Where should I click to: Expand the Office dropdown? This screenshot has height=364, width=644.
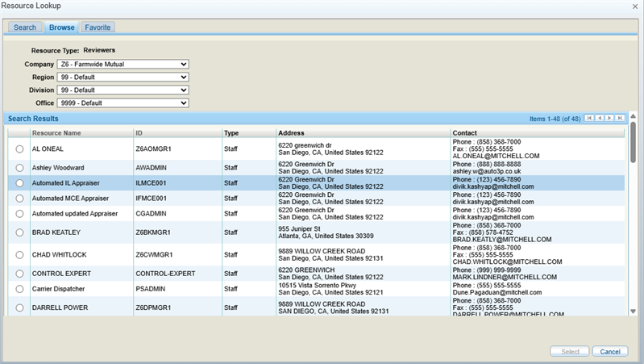[x=123, y=103]
